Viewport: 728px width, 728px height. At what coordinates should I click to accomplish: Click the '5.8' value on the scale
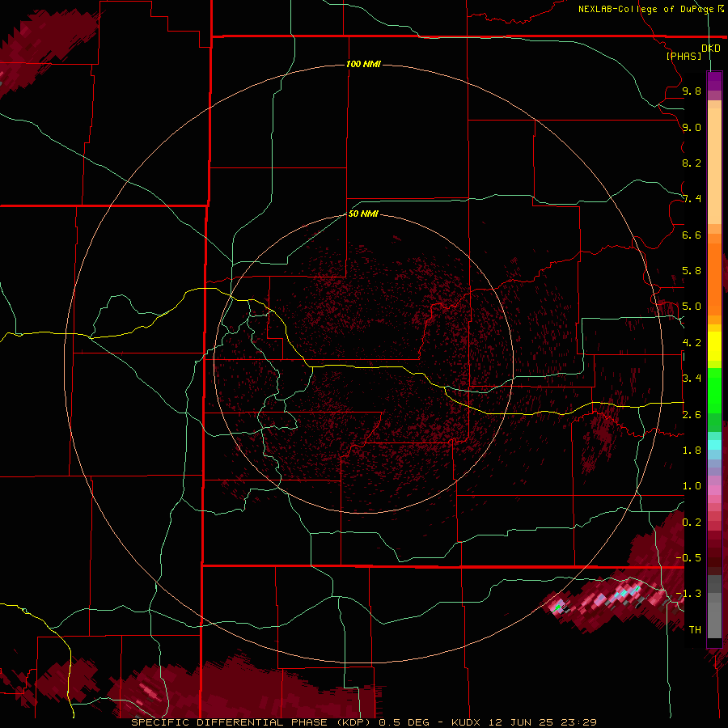tap(692, 271)
